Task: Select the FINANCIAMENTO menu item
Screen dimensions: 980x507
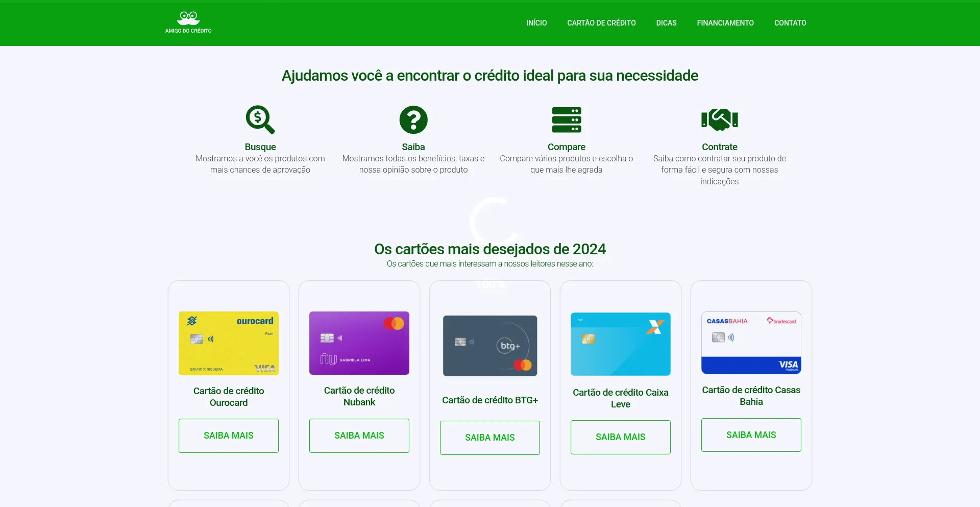Action: [725, 23]
